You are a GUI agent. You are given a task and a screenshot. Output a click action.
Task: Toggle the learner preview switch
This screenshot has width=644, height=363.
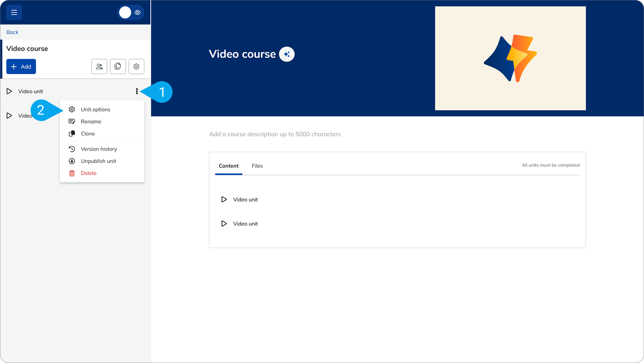(131, 12)
